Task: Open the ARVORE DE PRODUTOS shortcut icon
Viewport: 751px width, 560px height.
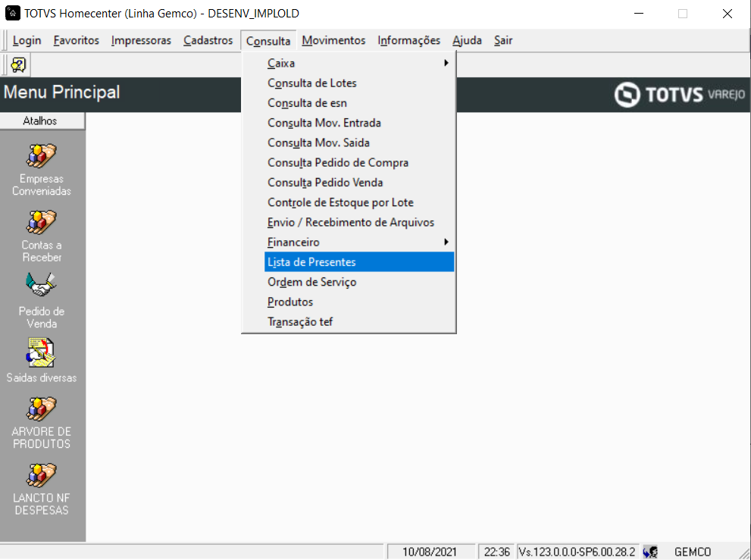Action: 41,409
